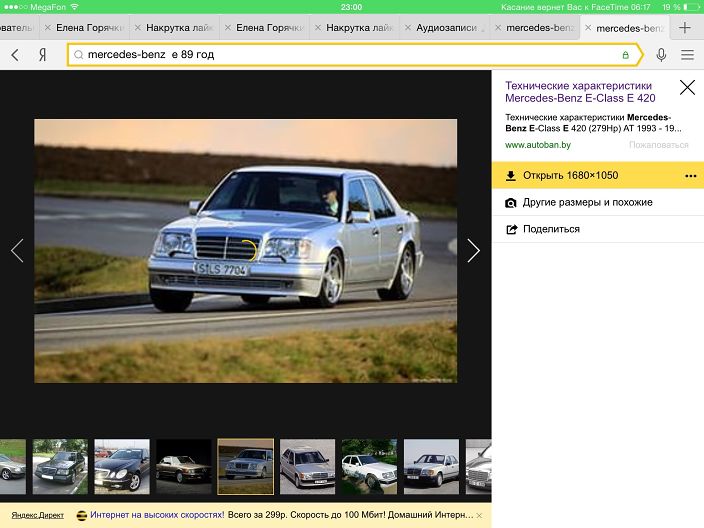Close the active mercedes-benz tab

(x=588, y=28)
